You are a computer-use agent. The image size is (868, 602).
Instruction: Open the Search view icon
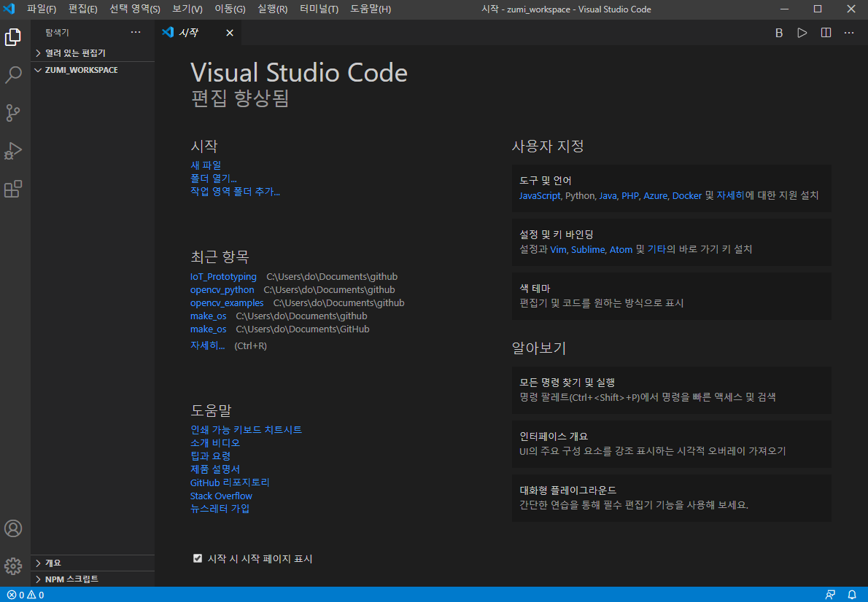pos(12,74)
